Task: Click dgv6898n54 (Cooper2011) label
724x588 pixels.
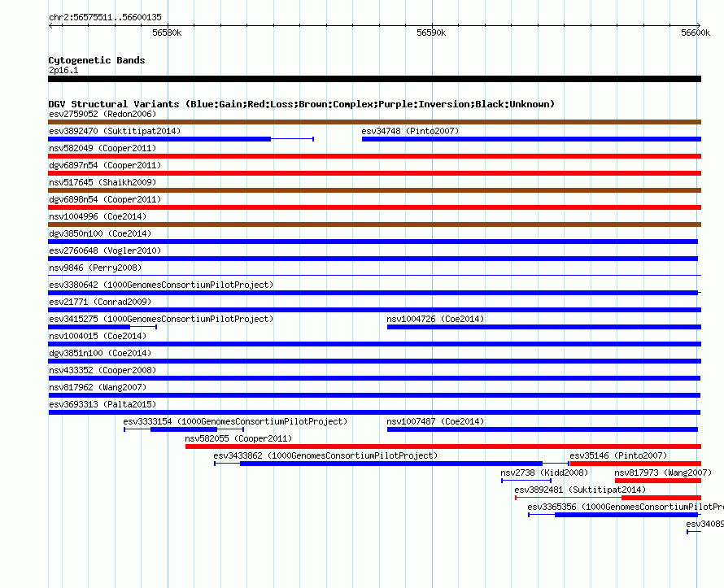Action: point(105,199)
